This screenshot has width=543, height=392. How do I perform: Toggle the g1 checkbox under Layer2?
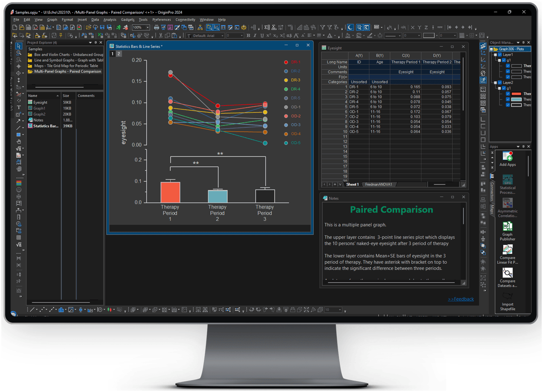tap(504, 88)
